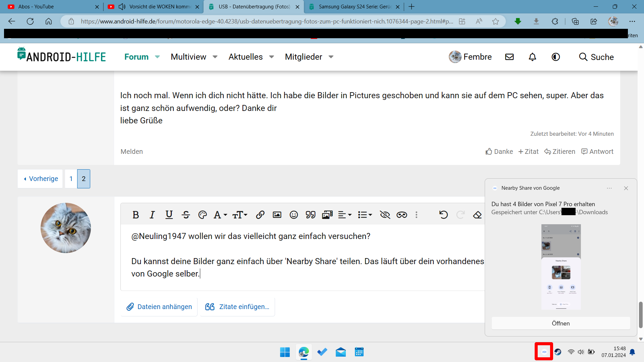Open the Forum menu
The image size is (644, 362).
coord(137,57)
